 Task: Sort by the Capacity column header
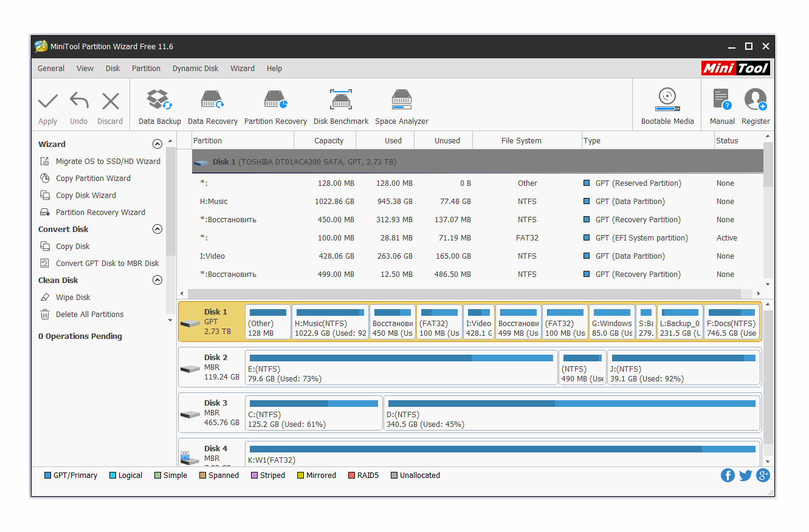click(328, 141)
